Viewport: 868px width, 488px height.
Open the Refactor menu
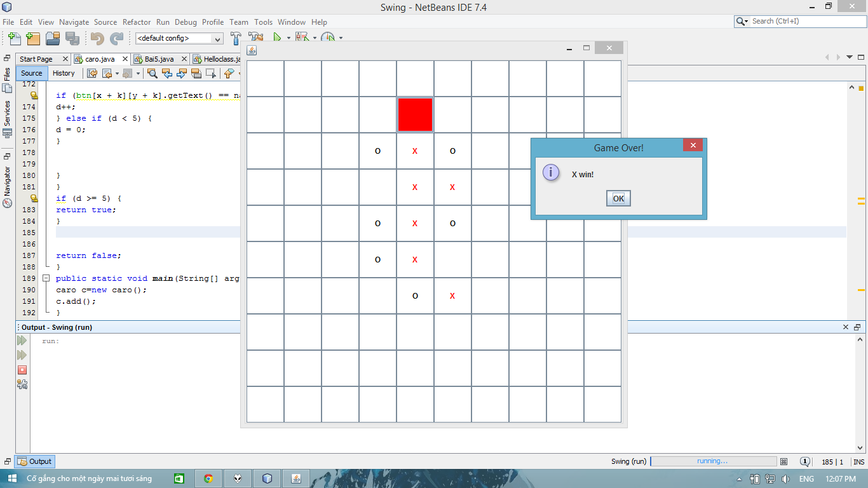(137, 22)
